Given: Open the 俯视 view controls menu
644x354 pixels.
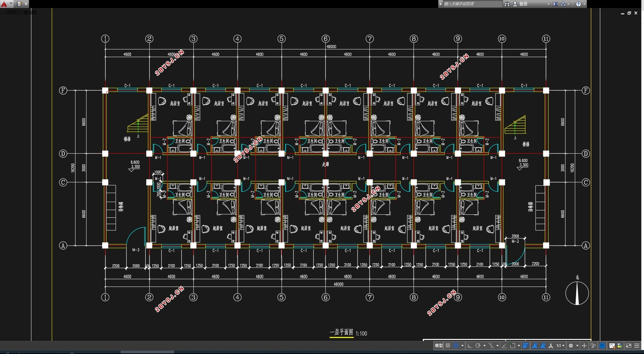Looking at the screenshot, I should point(11,12).
